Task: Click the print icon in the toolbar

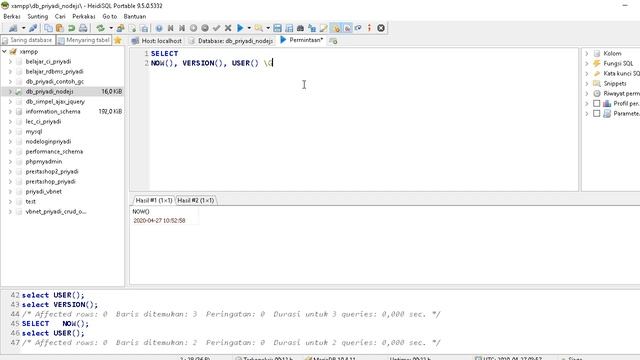Action: (x=83, y=28)
